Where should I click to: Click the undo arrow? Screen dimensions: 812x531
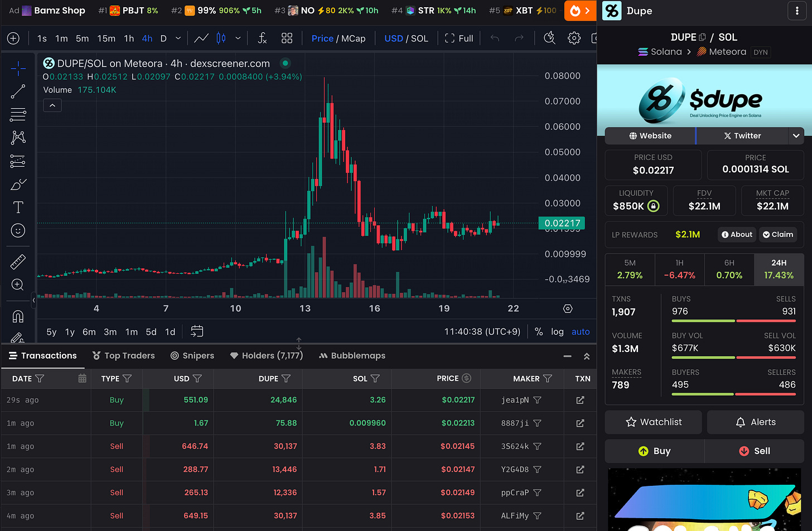(495, 38)
